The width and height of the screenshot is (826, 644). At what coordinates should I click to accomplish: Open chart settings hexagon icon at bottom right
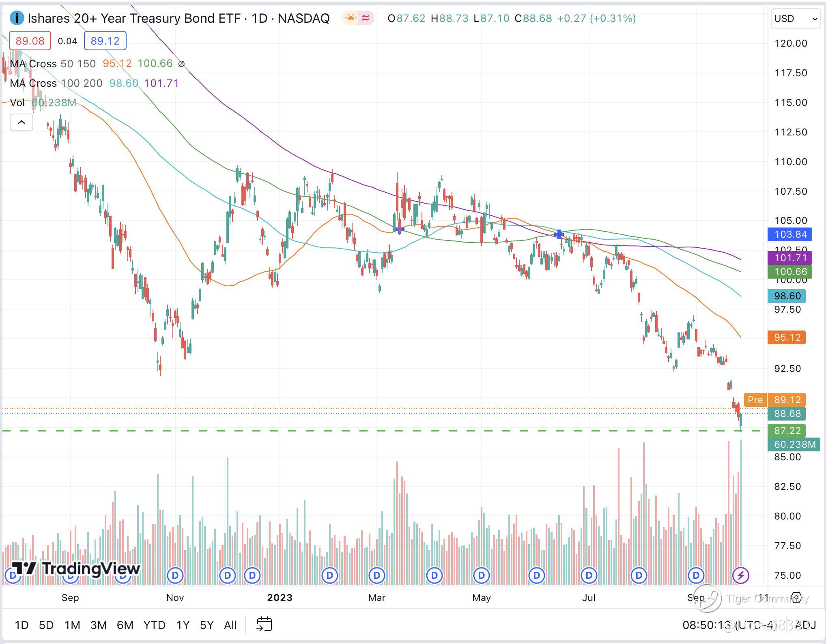(x=796, y=598)
